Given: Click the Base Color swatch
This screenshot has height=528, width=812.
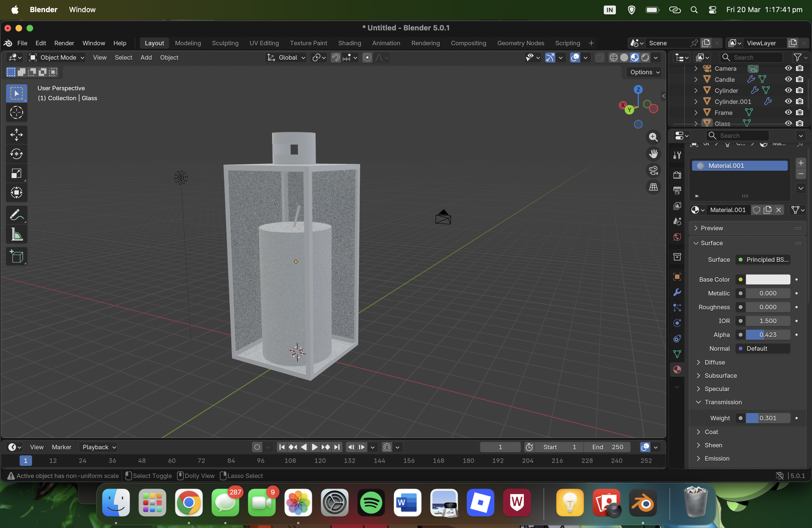Looking at the screenshot, I should (768, 279).
